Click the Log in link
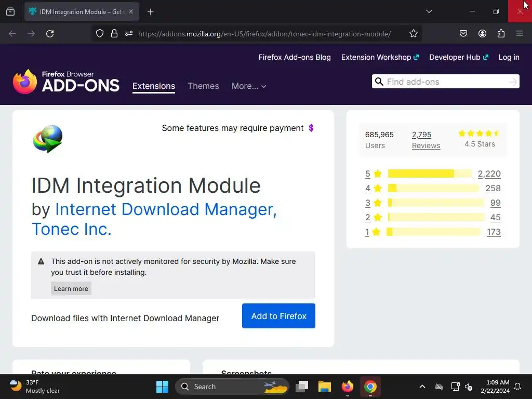The height and width of the screenshot is (399, 532). [x=509, y=57]
